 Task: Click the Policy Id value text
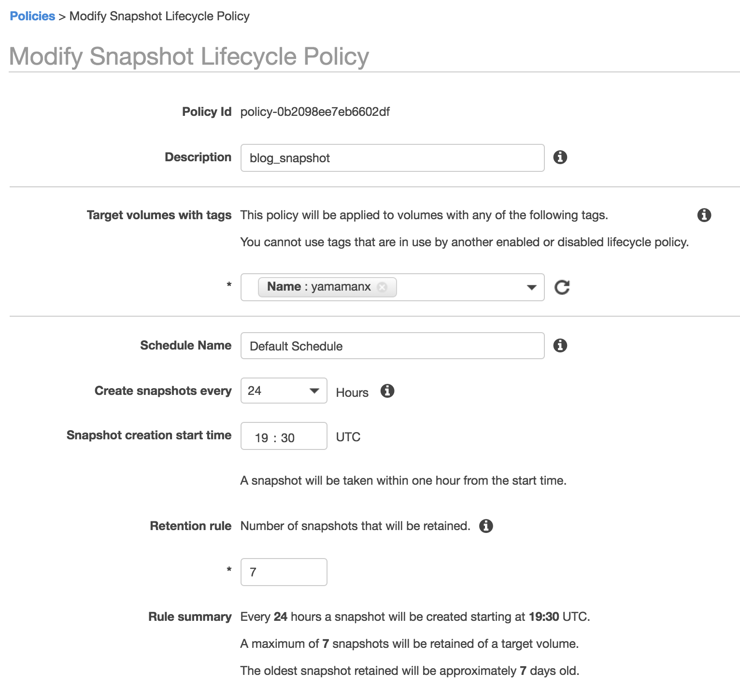(315, 112)
